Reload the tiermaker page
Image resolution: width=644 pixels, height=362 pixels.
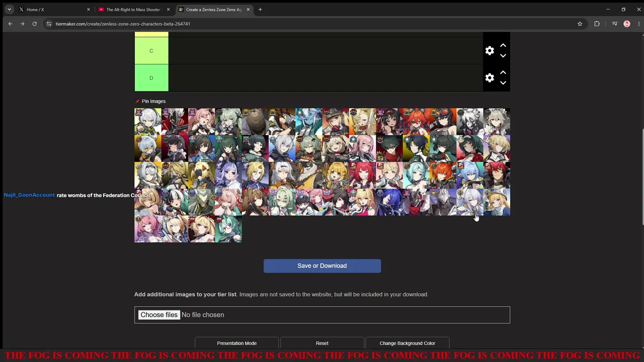pyautogui.click(x=34, y=24)
